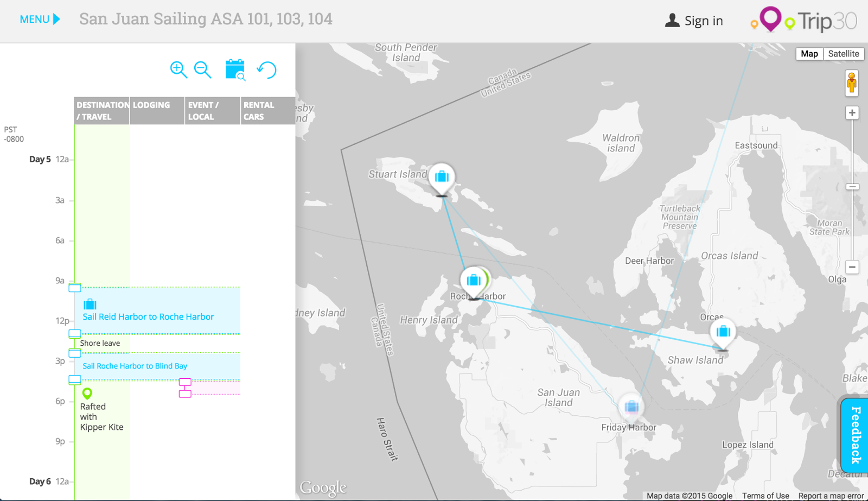
Task: Click the Shaw Island suitcase map pin
Action: (723, 332)
